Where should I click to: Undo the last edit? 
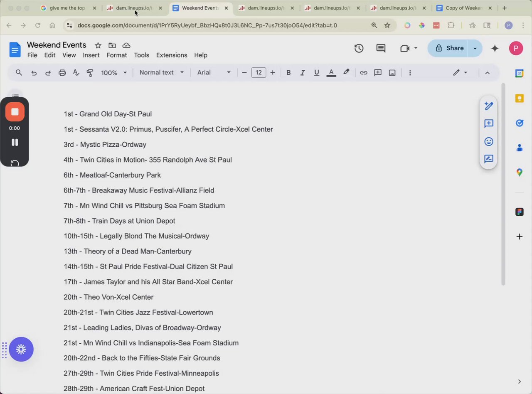point(34,73)
